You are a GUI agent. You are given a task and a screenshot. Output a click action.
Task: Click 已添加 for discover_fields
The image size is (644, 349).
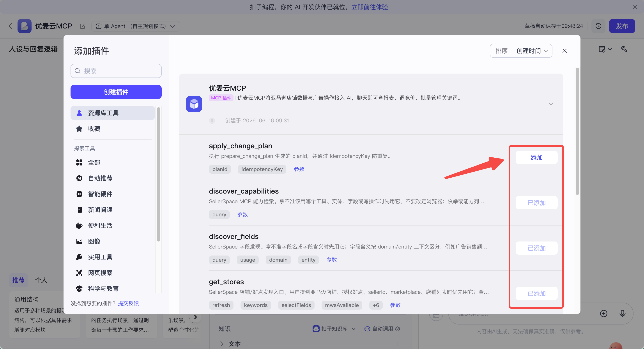[x=536, y=248]
